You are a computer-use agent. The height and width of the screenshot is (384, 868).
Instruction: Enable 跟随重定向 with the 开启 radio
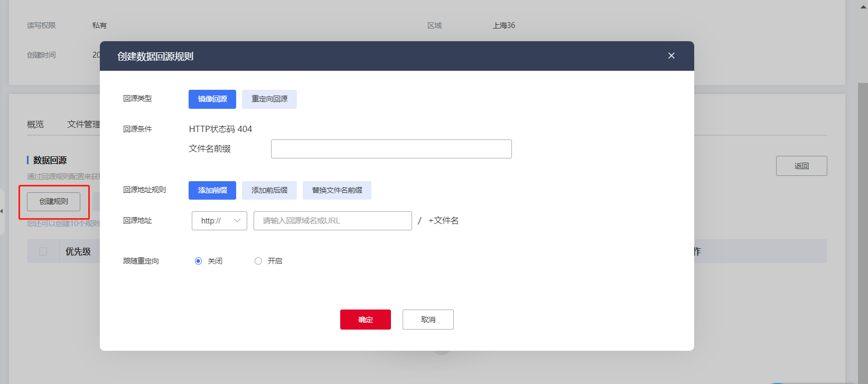click(258, 261)
